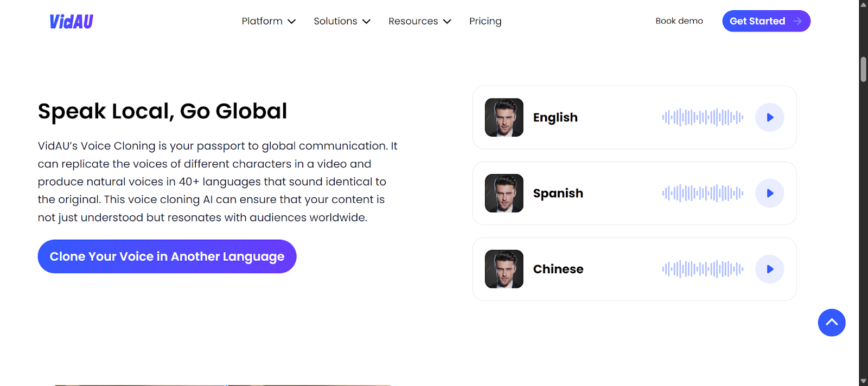Click the scrollbar up arrow
868x386 pixels.
click(x=864, y=4)
